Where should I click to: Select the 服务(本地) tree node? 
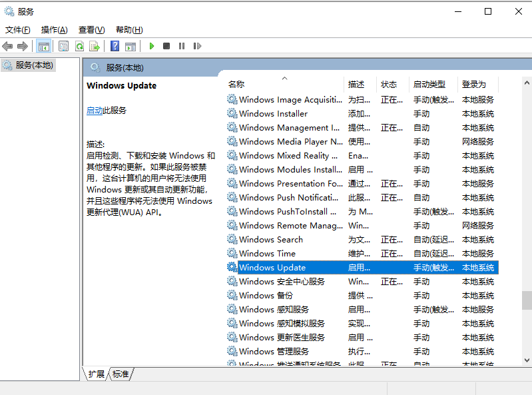28,65
